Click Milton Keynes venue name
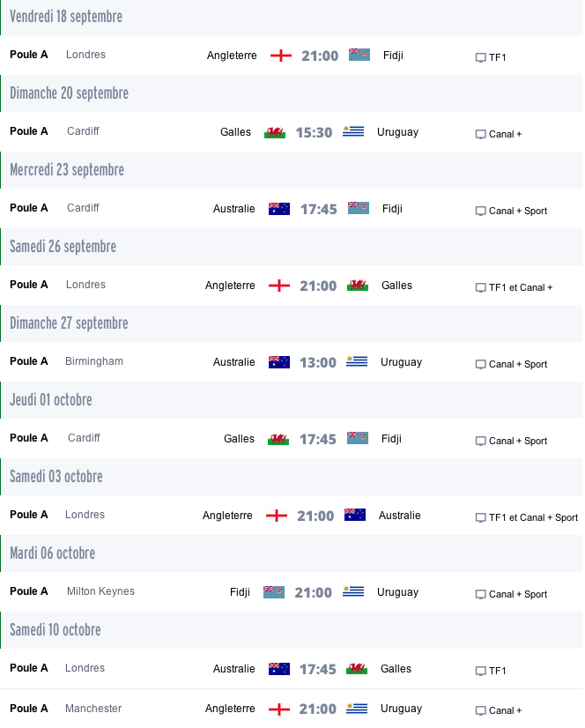The image size is (585, 728). (x=100, y=591)
